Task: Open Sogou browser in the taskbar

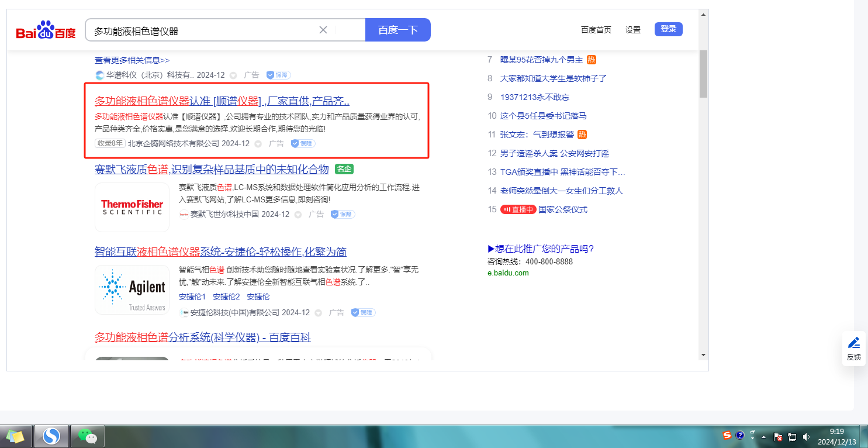Action: coord(51,436)
